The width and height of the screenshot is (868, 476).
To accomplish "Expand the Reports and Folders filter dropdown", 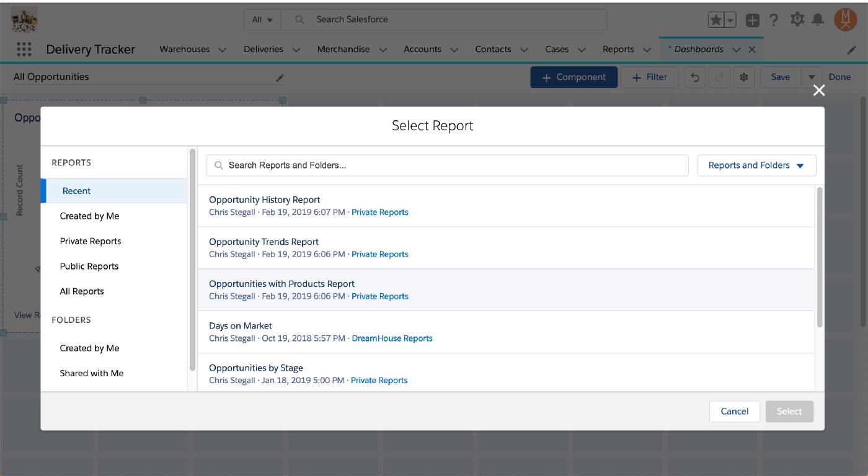I will pyautogui.click(x=756, y=165).
